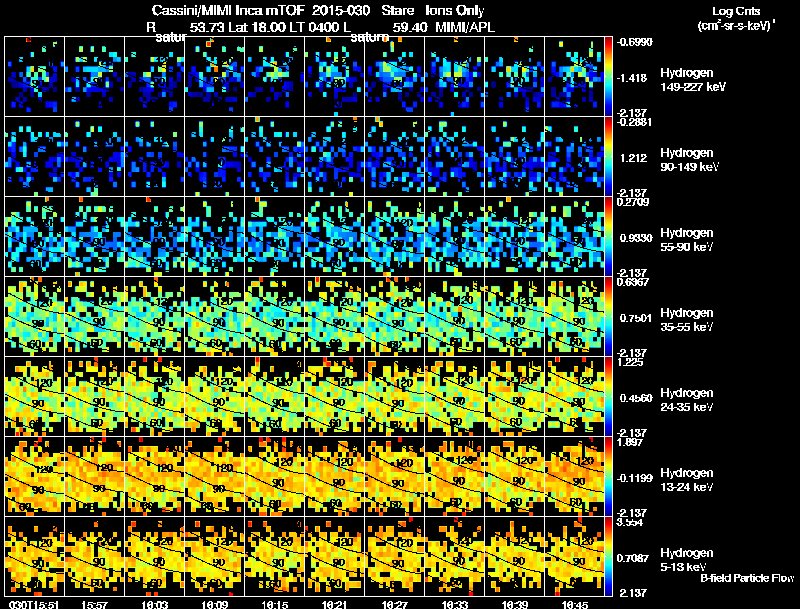The width and height of the screenshot is (800, 609).
Task: Click the '16:39' time axis label
Action: [515, 604]
